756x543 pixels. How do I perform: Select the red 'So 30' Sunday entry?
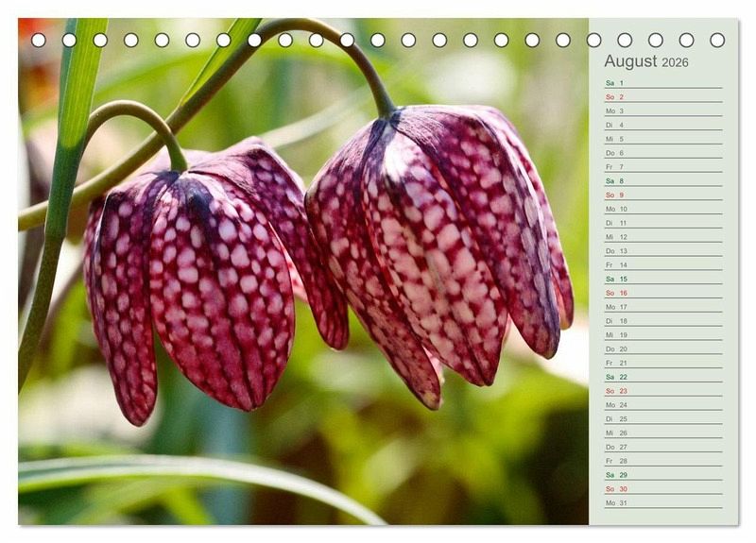coord(616,489)
